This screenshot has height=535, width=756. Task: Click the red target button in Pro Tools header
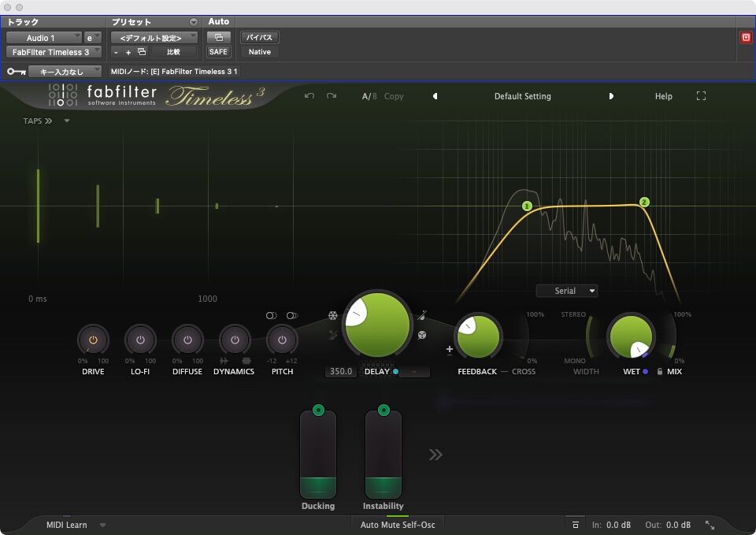tap(746, 38)
